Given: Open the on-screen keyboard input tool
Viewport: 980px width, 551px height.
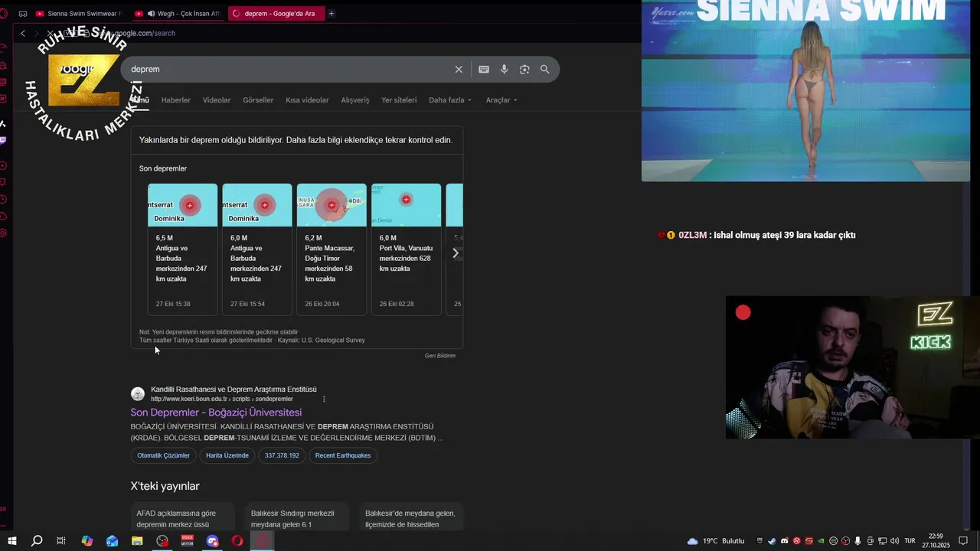Looking at the screenshot, I should click(484, 70).
